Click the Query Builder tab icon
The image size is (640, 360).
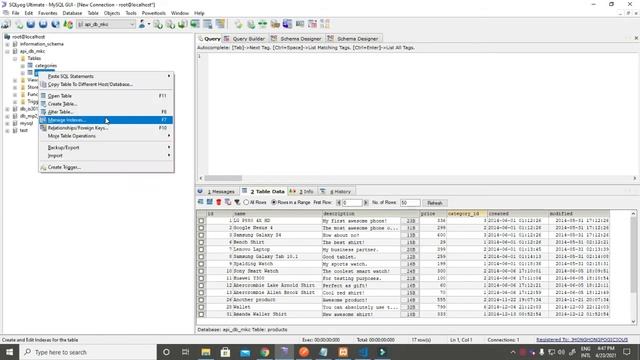[x=227, y=39]
